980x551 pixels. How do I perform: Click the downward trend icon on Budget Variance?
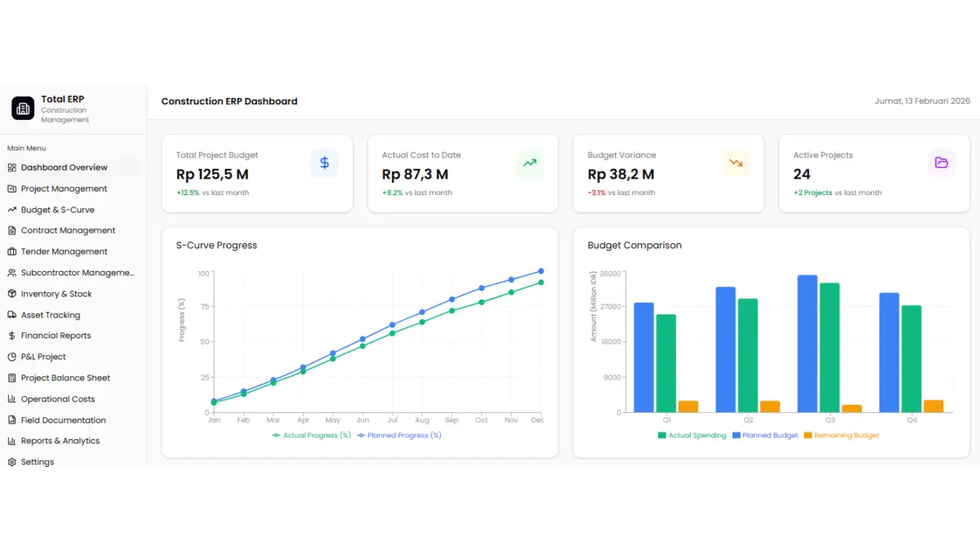coord(736,163)
